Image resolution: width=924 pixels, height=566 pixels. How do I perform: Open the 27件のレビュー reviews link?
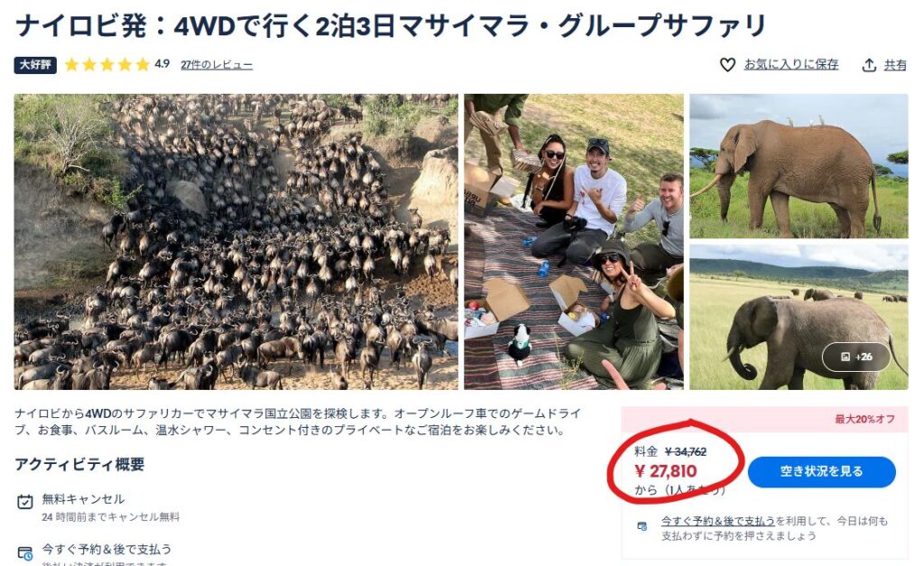[217, 65]
